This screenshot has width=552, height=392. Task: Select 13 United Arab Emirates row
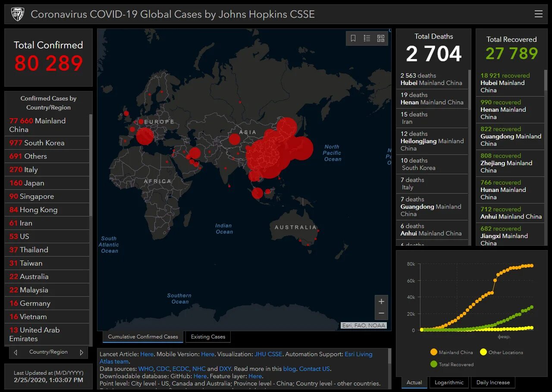click(47, 334)
